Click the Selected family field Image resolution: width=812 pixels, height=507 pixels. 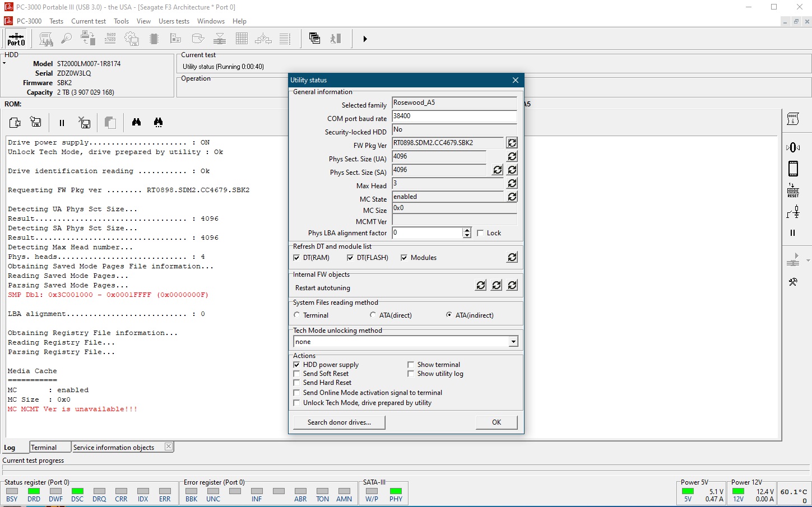tap(454, 103)
